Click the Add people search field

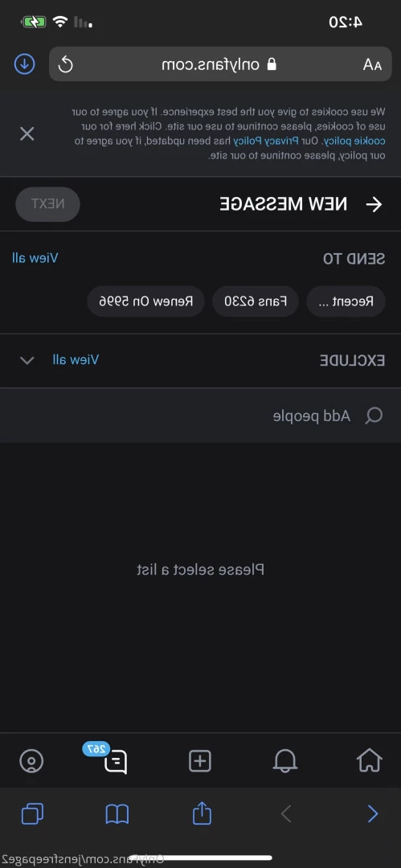coord(201,416)
